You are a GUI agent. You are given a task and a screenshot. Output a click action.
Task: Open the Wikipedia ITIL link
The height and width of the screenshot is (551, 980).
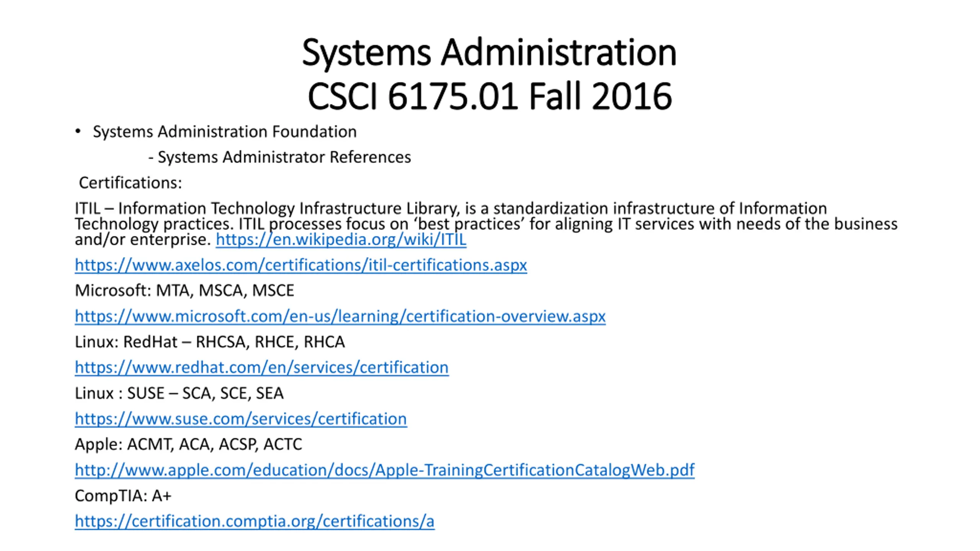click(341, 240)
